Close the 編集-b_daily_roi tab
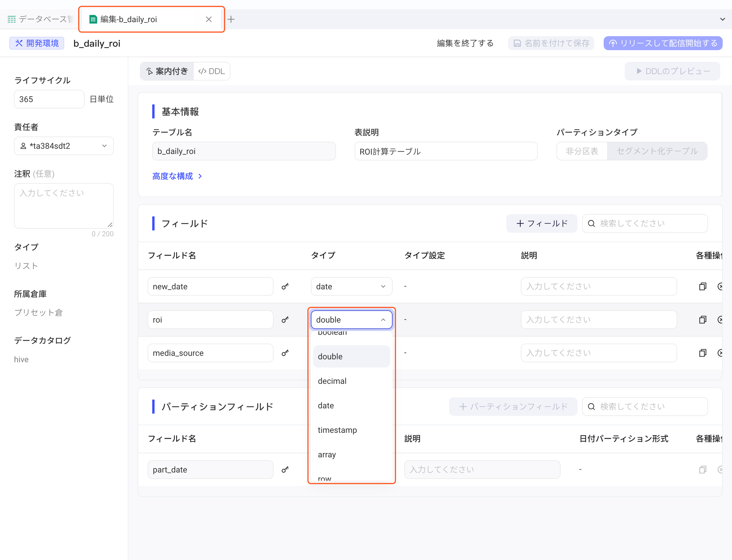 [209, 19]
